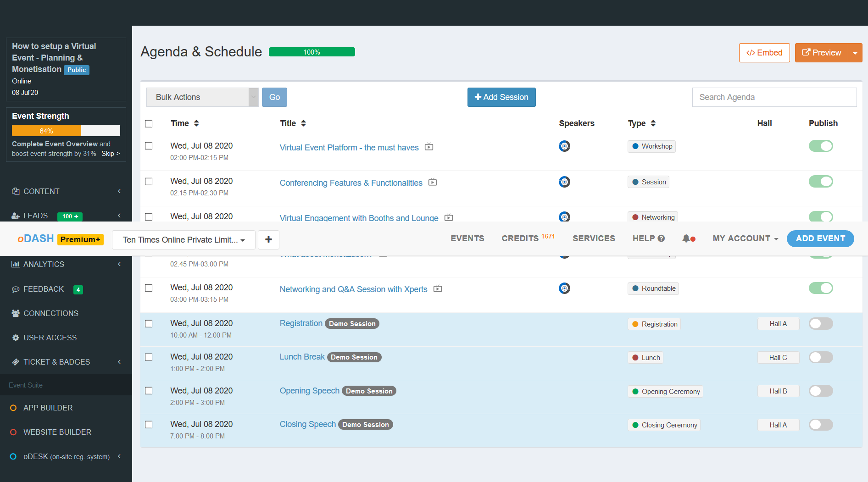The image size is (868, 482).
Task: Click the Search Agenda input field
Action: tap(774, 97)
